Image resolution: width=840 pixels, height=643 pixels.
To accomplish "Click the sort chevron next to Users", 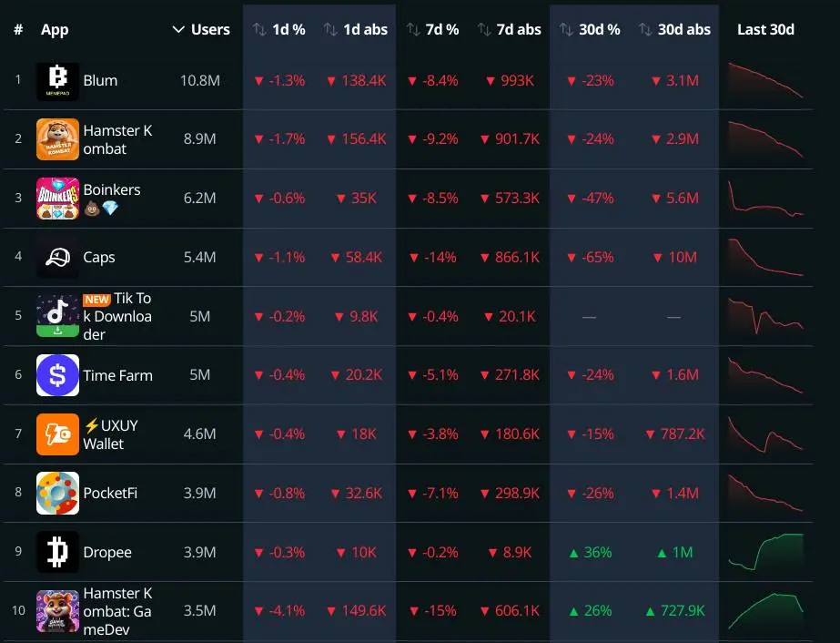I will pos(178,29).
